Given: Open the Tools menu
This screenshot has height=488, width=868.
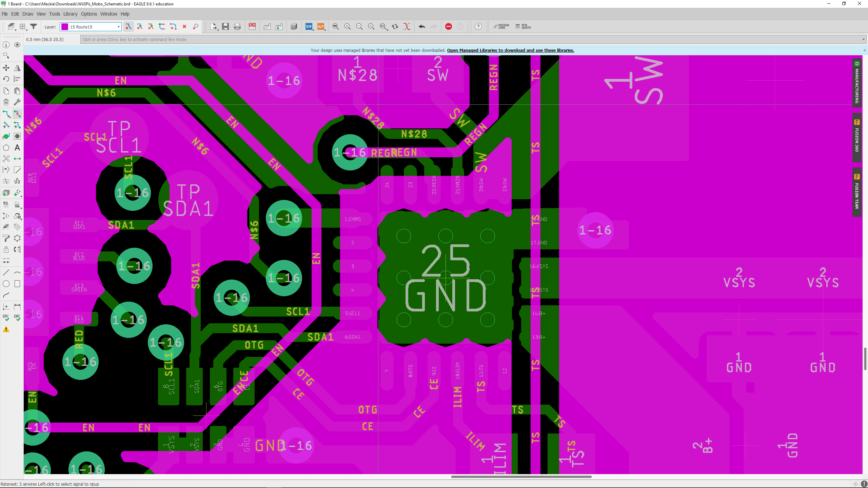Looking at the screenshot, I should pyautogui.click(x=54, y=14).
